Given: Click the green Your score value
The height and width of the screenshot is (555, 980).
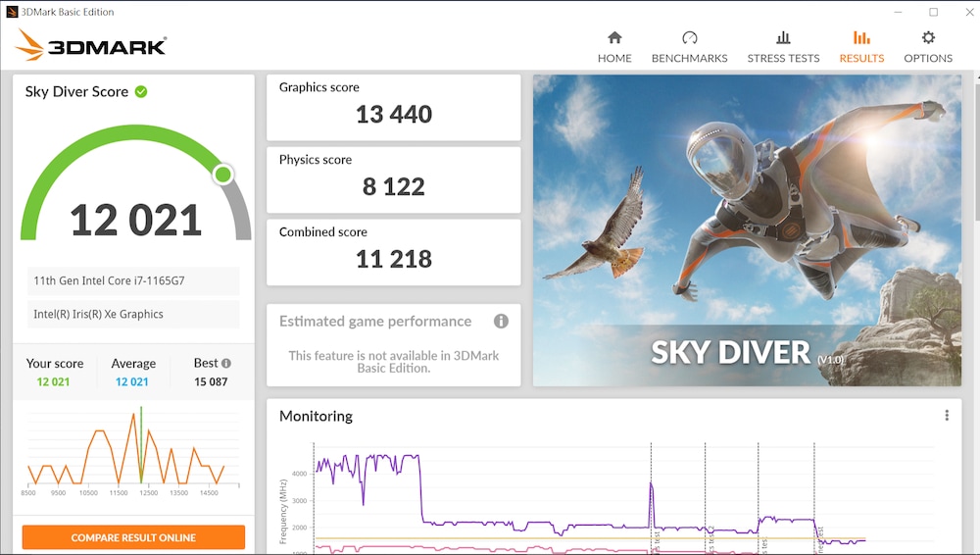Looking at the screenshot, I should pyautogui.click(x=53, y=381).
